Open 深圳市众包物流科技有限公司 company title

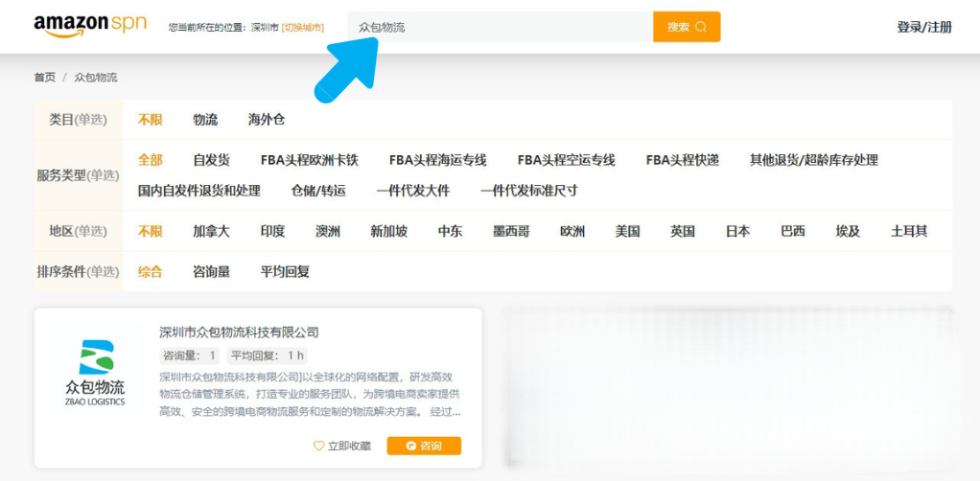click(x=239, y=332)
